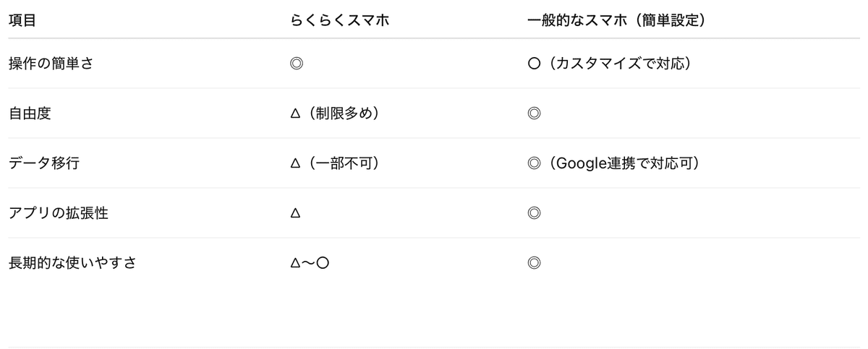Click the （一部不可） note text
The width and height of the screenshot is (868, 349).
pyautogui.click(x=341, y=163)
